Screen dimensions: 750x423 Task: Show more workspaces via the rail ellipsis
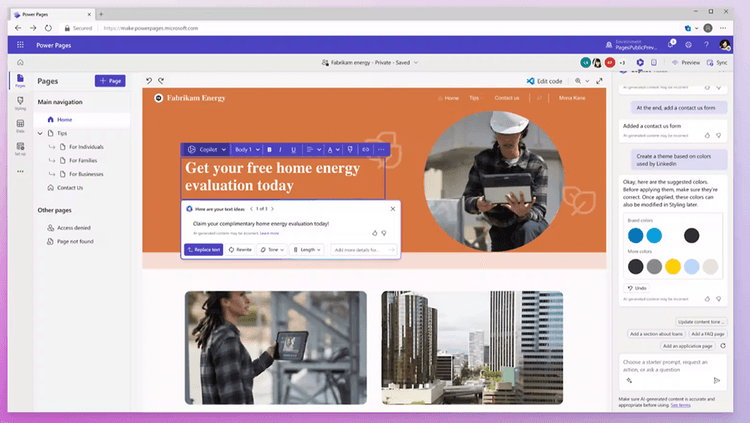click(20, 171)
